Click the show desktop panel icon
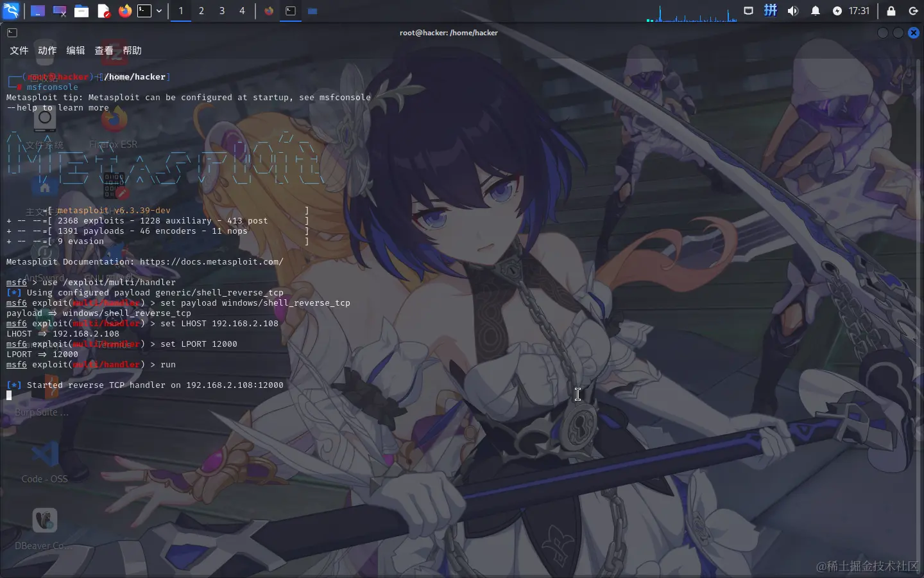The image size is (924, 578). 38,11
